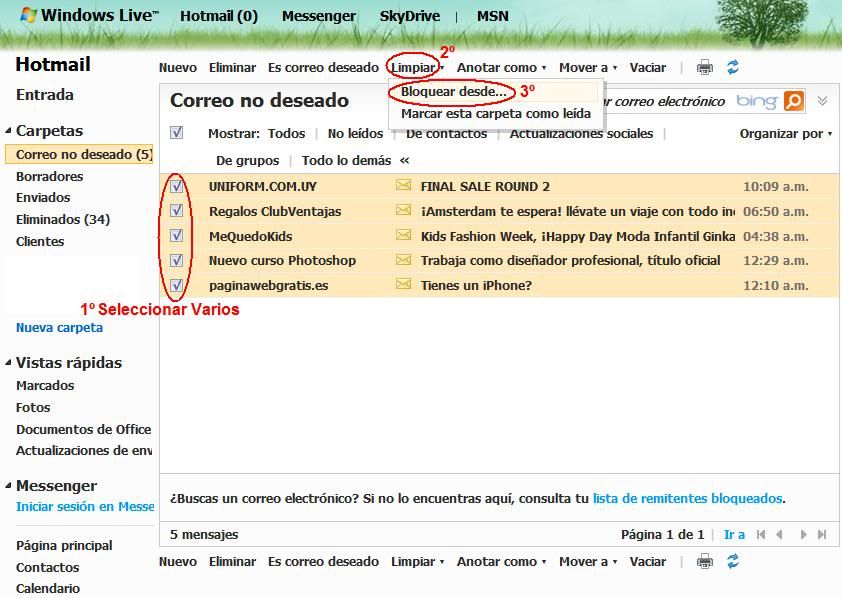Select Correo no deseado (5) folder
Image resolution: width=842 pixels, height=598 pixels.
[x=79, y=154]
